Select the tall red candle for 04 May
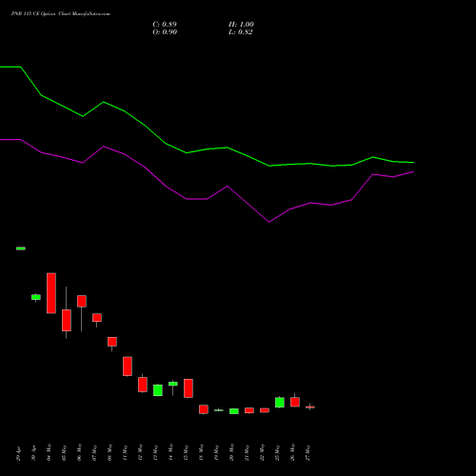The width and height of the screenshot is (476, 476). pyautogui.click(x=51, y=293)
